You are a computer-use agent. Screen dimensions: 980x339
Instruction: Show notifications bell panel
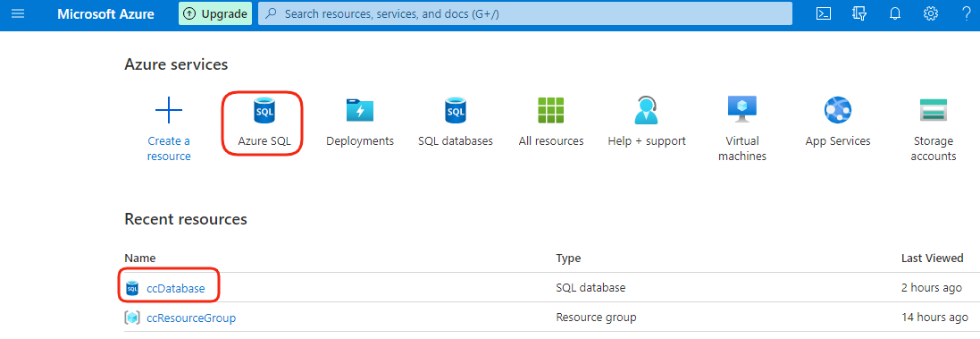pyautogui.click(x=895, y=13)
